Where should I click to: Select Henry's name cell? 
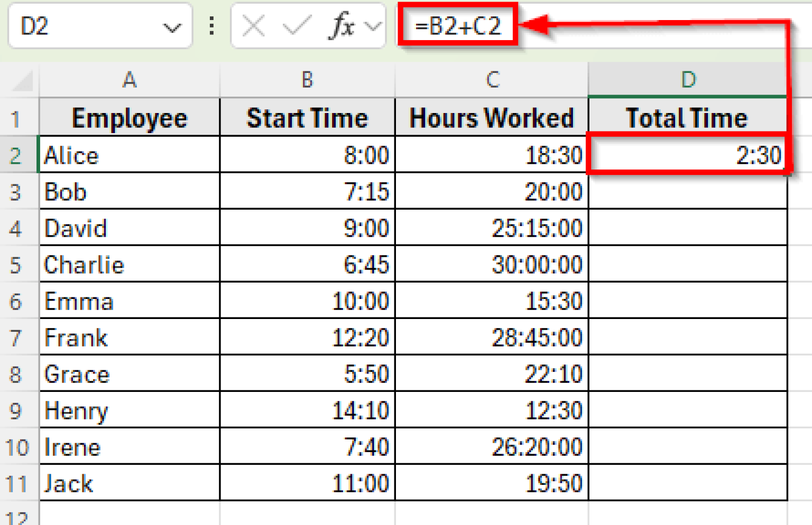click(130, 410)
